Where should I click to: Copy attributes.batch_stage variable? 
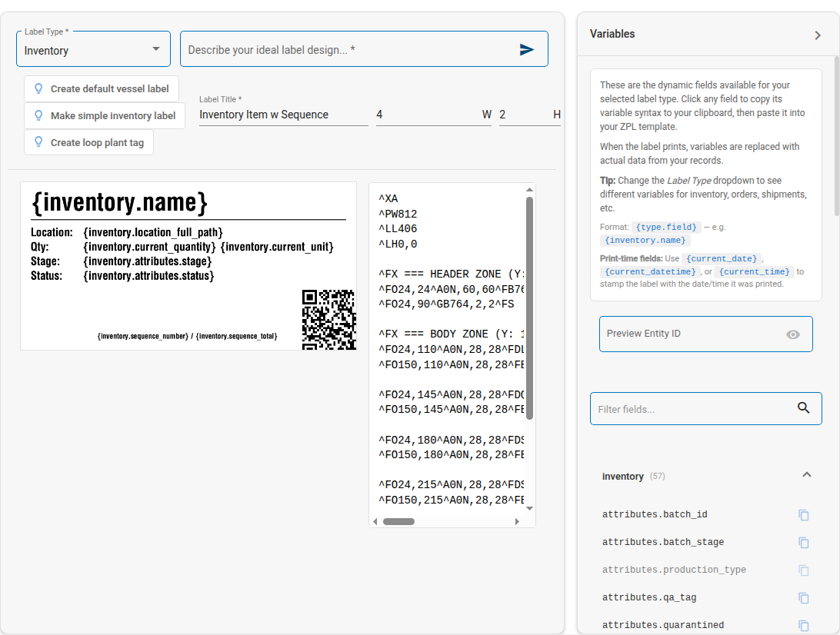804,543
